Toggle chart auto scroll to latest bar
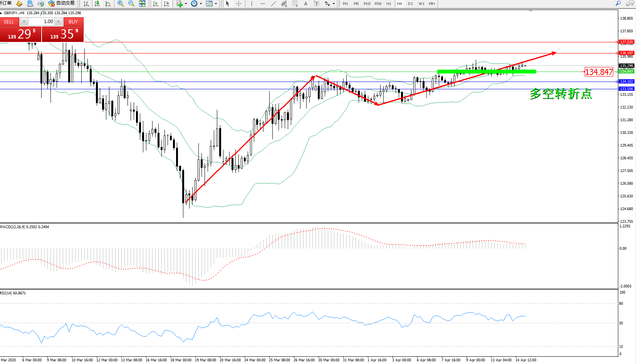The width and height of the screenshot is (636, 364). [x=156, y=3]
